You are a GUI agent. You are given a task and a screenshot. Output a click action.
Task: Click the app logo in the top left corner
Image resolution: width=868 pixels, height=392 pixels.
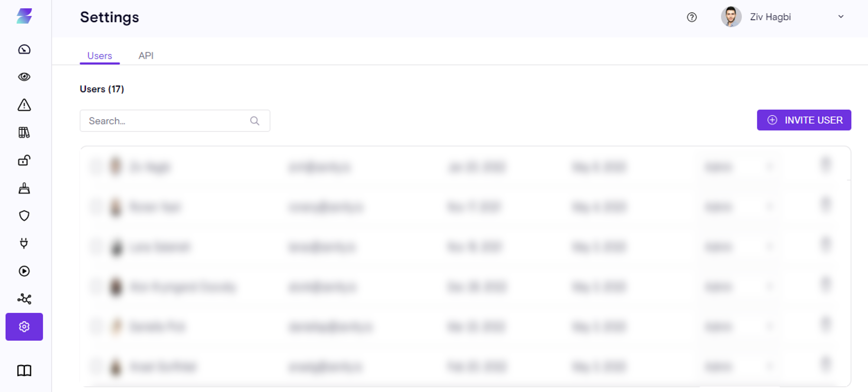tap(24, 16)
